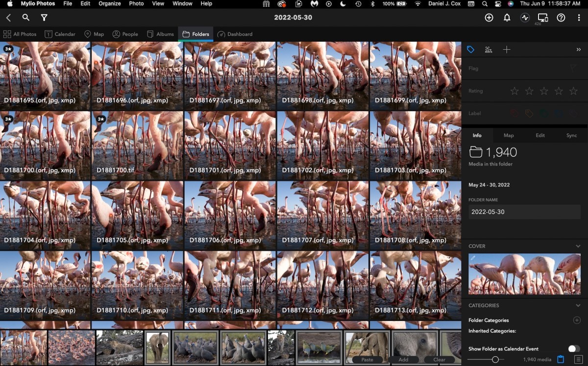The image size is (588, 366).
Task: Apply the orange label tag
Action: click(529, 113)
